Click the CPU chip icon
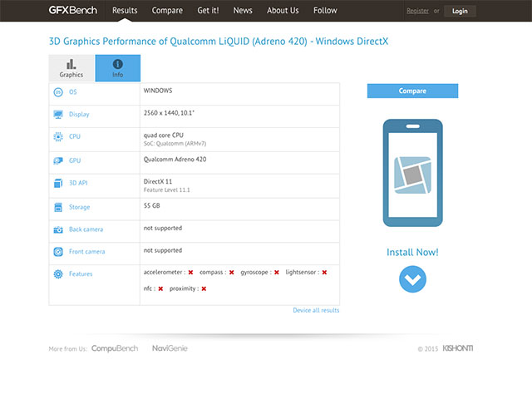The image size is (532, 399). (58, 136)
